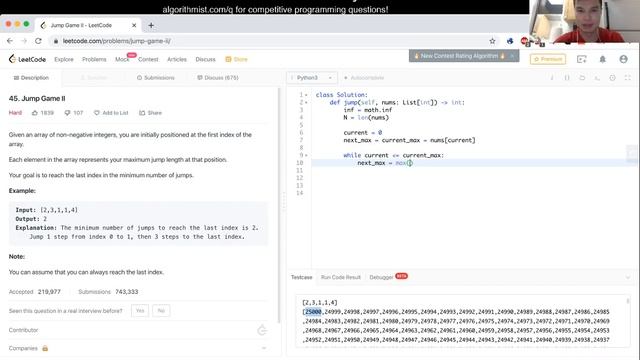Screen dimensions: 640x360
Task: Click the Accepted 219,977 value
Action: (49, 292)
